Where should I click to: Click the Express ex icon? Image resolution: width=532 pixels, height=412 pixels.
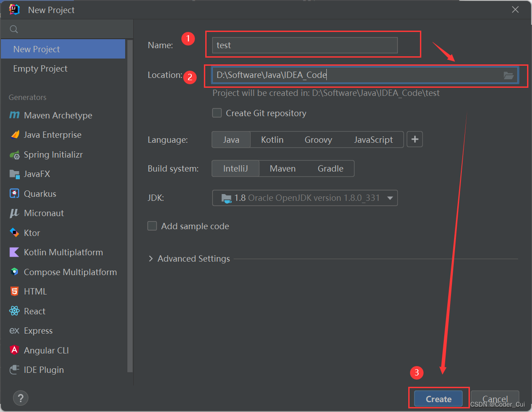point(14,331)
